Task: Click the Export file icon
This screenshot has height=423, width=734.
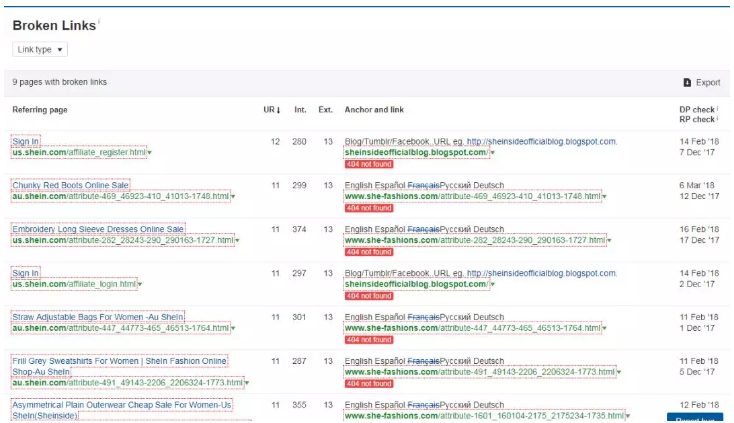Action: click(x=687, y=83)
